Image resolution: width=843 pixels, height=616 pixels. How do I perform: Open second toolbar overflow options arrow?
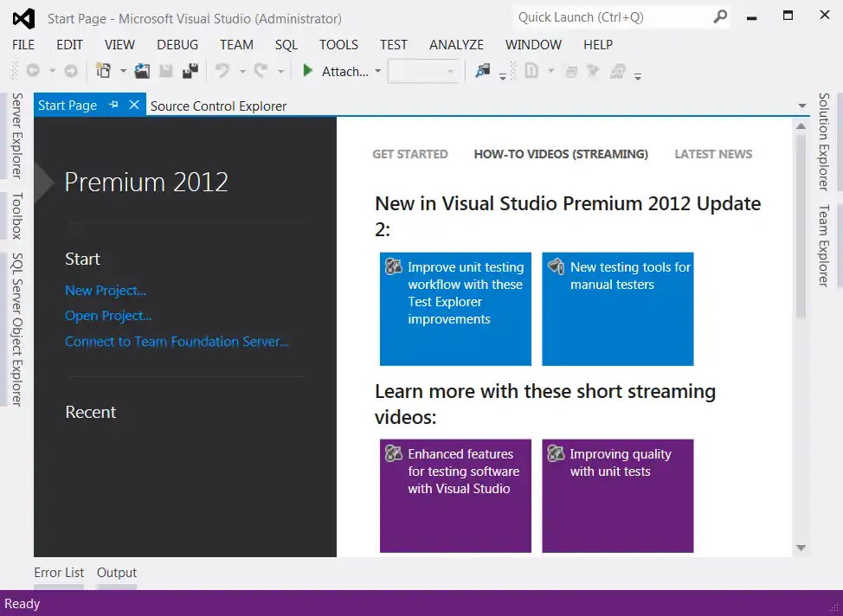(x=638, y=76)
